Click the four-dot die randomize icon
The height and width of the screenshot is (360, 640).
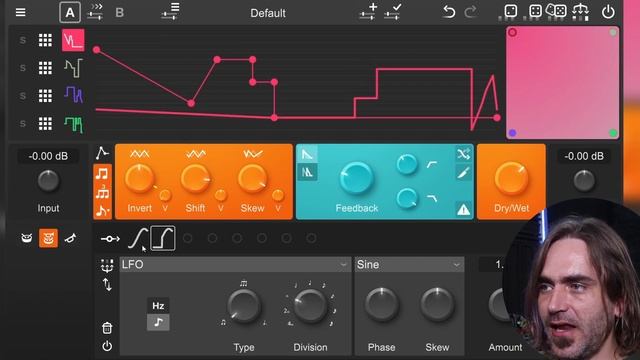pyautogui.click(x=535, y=11)
